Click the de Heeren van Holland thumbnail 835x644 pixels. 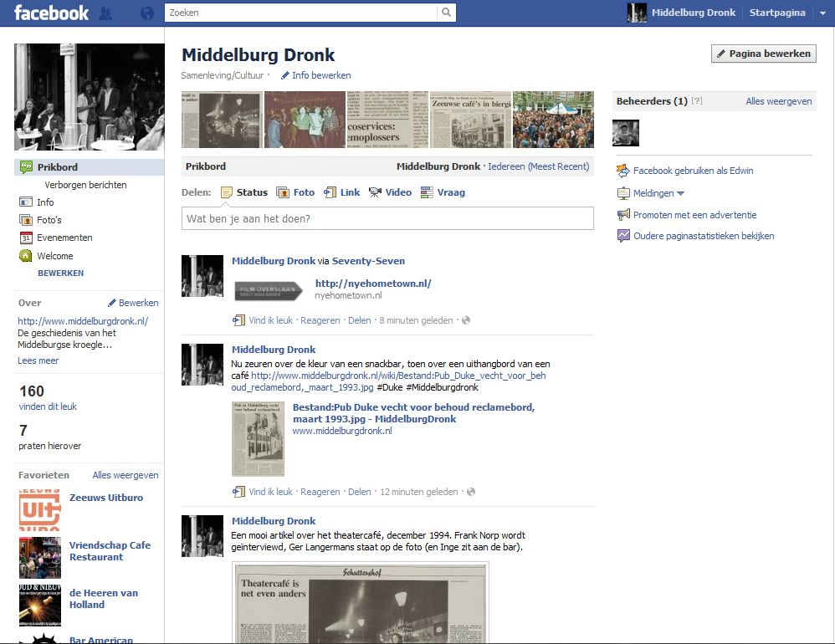(x=40, y=606)
